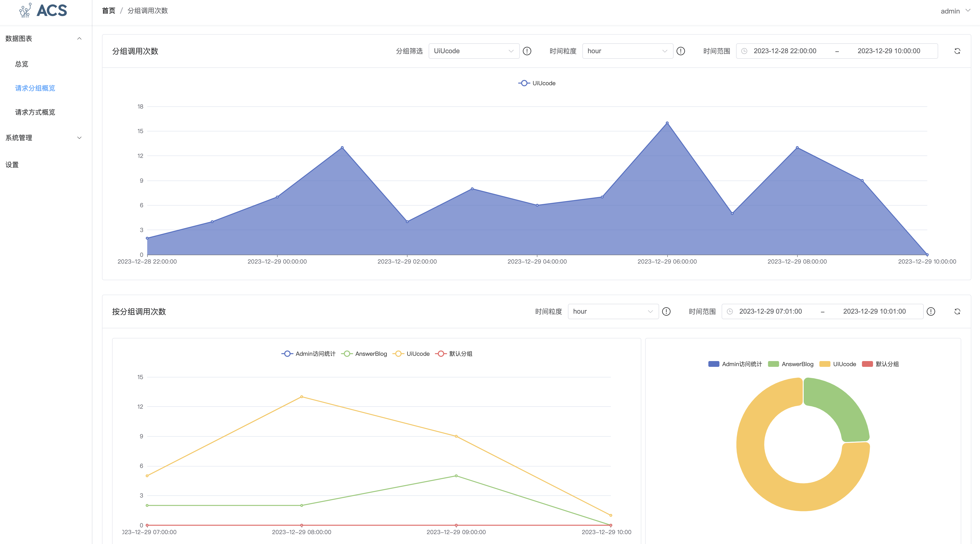Click UiUcode point at 08:00:00 in line chart

(301, 397)
